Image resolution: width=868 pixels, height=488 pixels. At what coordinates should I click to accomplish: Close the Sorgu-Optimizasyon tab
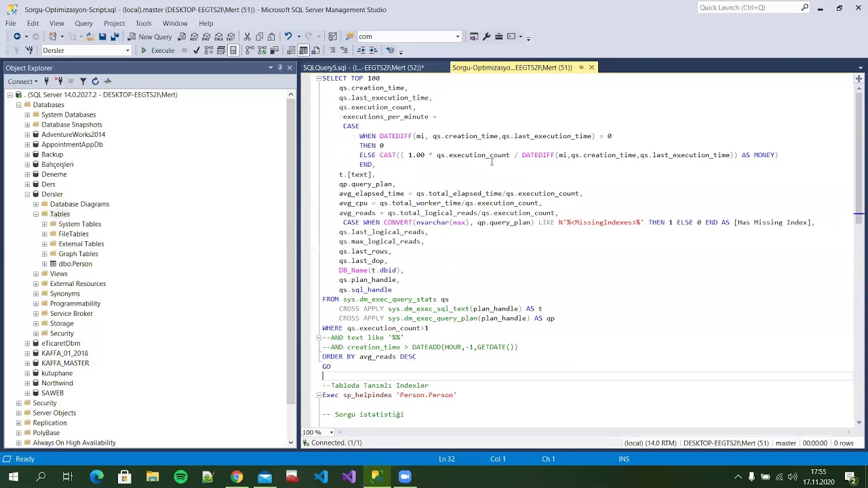[x=591, y=68]
